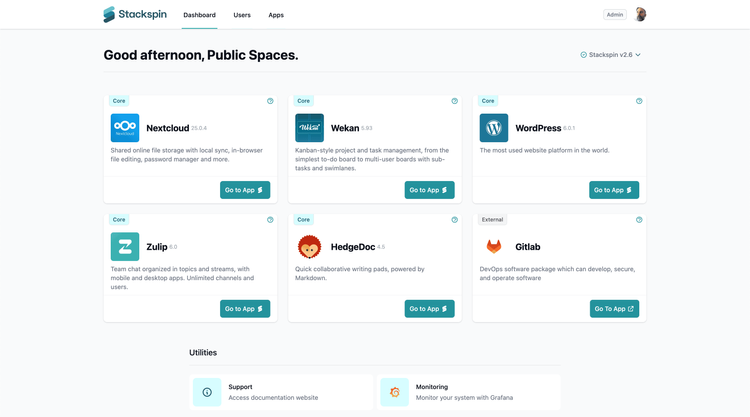Switch to the Apps tab

click(x=276, y=15)
